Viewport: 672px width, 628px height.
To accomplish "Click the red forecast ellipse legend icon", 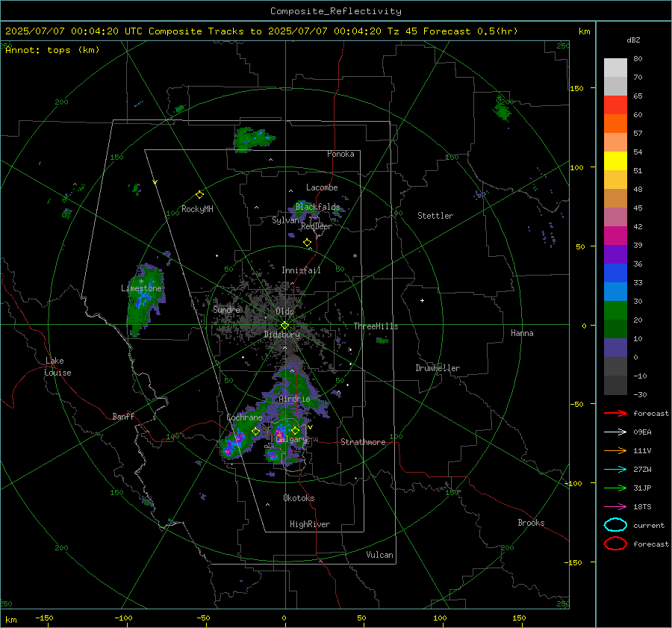I will (x=615, y=544).
